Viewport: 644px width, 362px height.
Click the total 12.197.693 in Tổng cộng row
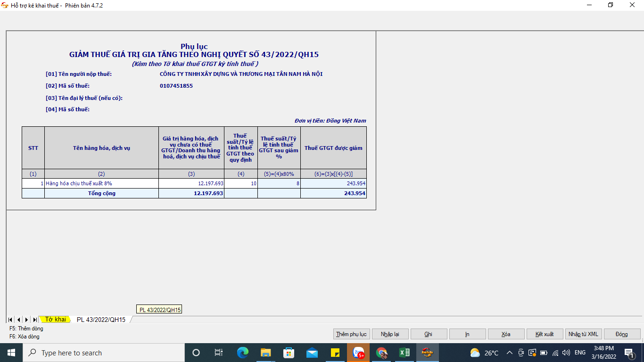pos(191,193)
